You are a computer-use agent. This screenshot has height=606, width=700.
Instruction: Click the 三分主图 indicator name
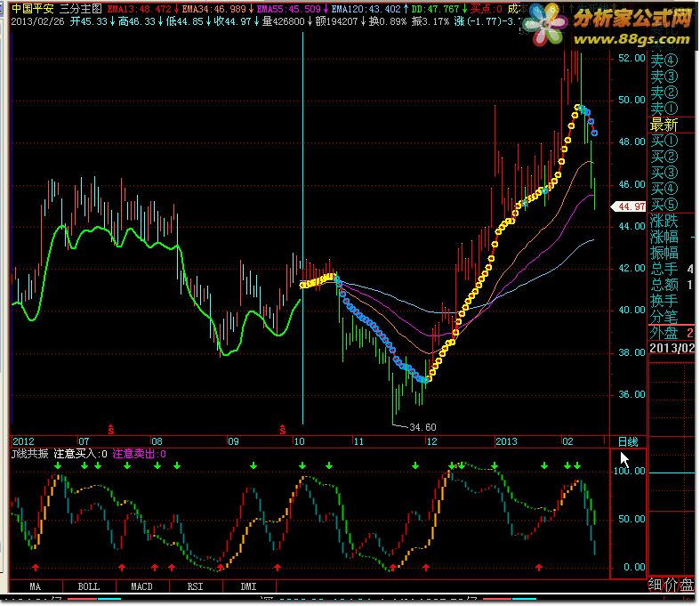coord(81,9)
